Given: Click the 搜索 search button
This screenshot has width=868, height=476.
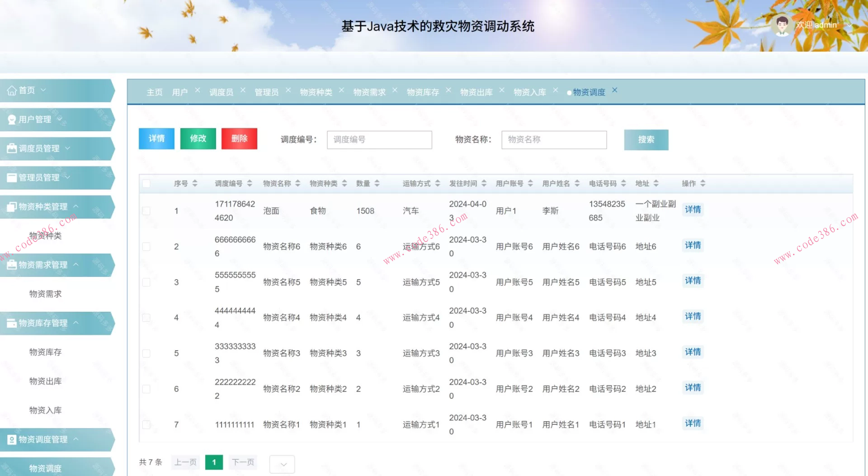Looking at the screenshot, I should pyautogui.click(x=646, y=140).
